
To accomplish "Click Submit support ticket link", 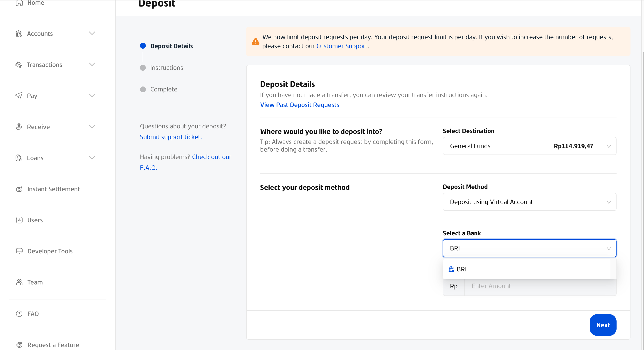I will click(x=171, y=137).
